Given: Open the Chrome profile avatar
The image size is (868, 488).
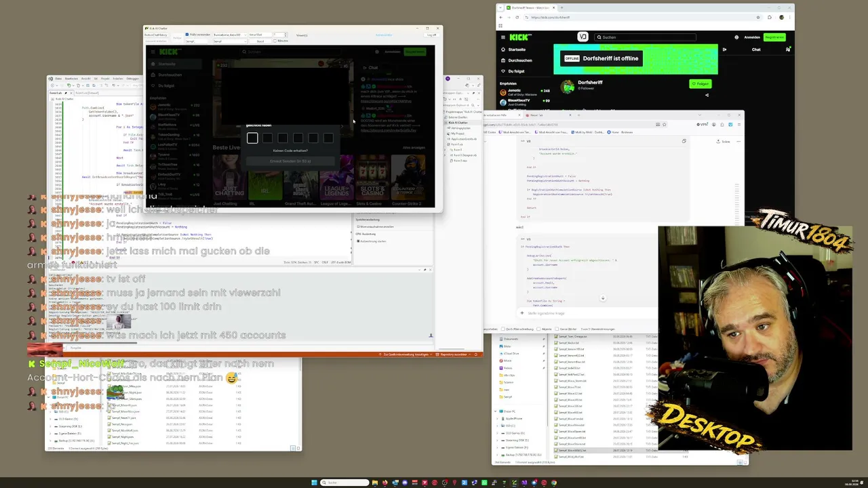Looking at the screenshot, I should 781,18.
